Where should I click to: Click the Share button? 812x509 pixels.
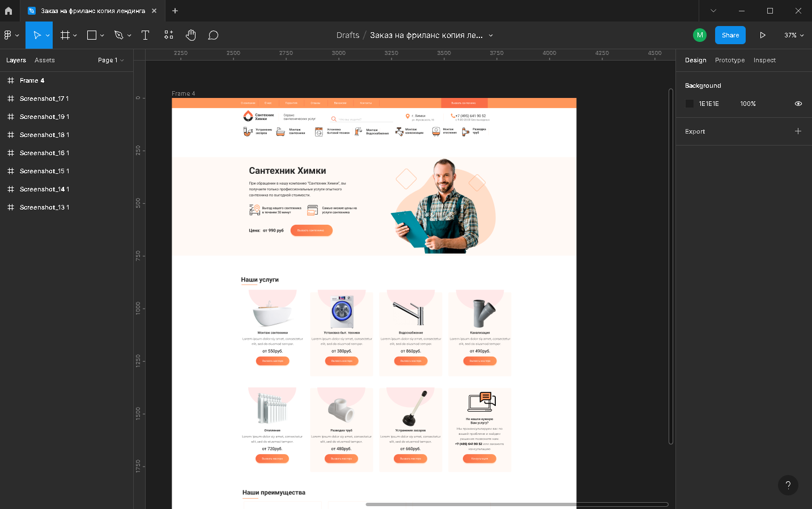click(x=730, y=35)
